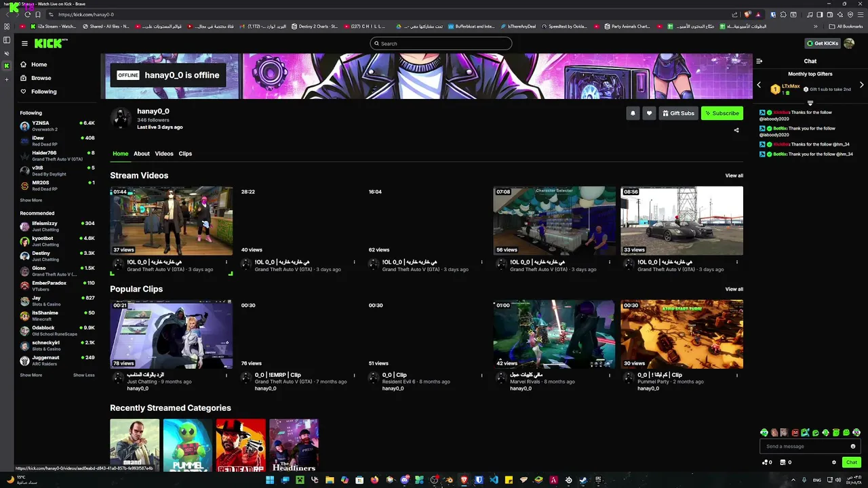Switch to the About tab

(x=142, y=154)
